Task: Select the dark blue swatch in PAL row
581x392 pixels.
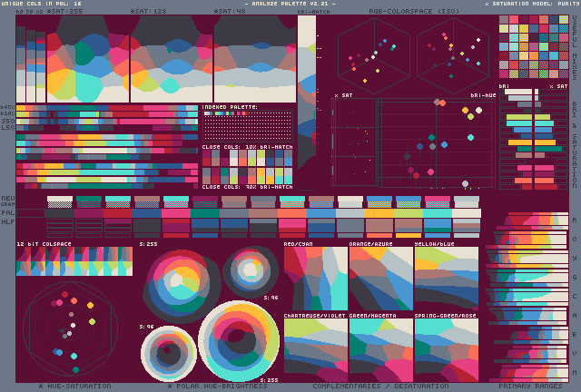Action: (x=147, y=213)
